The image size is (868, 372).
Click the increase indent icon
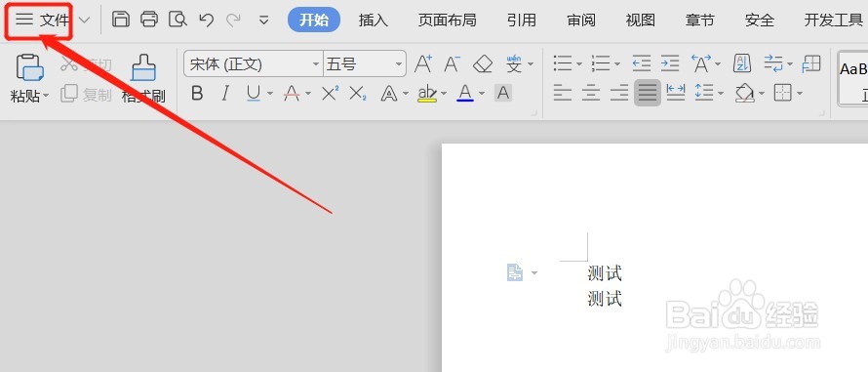670,63
